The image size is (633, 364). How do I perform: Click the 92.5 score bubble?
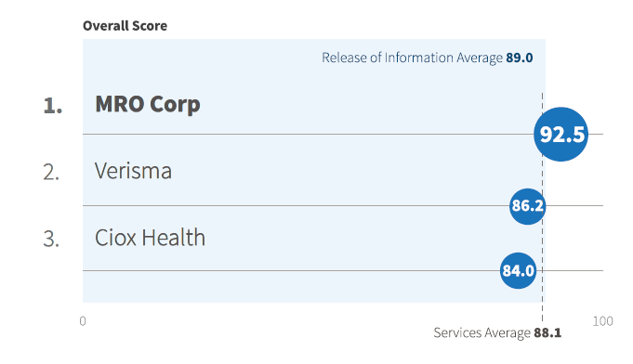pos(560,135)
